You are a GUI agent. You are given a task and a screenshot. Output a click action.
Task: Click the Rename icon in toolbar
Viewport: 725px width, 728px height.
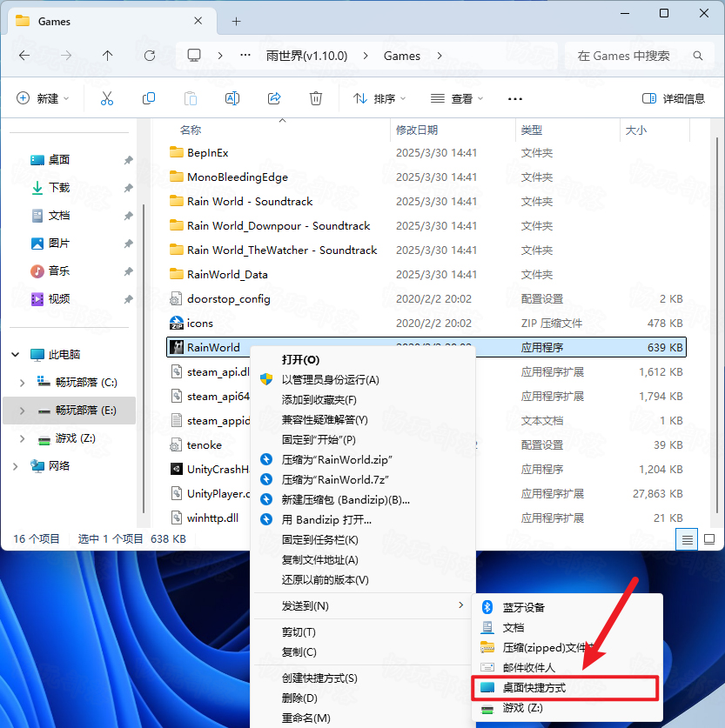(x=232, y=98)
